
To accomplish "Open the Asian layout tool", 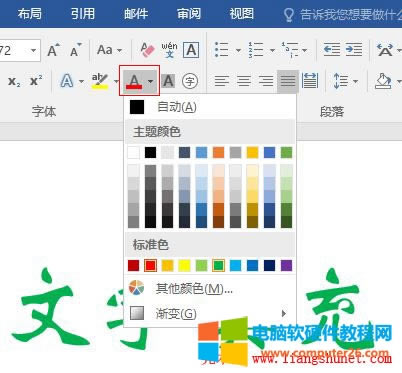I will coord(385,50).
